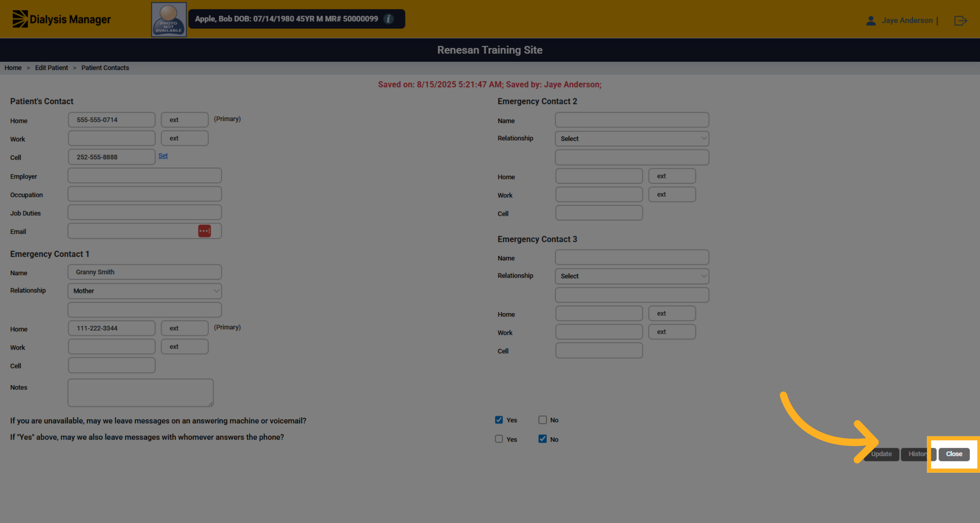Click the Notes text area
Image resolution: width=980 pixels, height=523 pixels.
pos(140,393)
